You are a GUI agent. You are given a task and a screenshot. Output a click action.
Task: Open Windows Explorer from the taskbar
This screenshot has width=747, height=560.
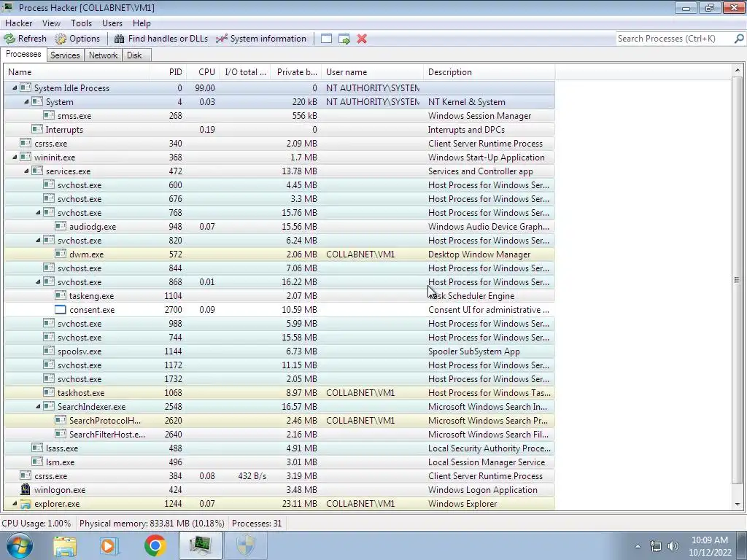(65, 546)
